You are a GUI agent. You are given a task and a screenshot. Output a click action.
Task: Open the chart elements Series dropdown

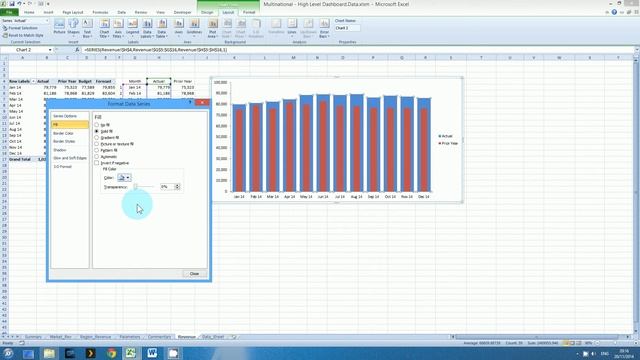pos(46,20)
